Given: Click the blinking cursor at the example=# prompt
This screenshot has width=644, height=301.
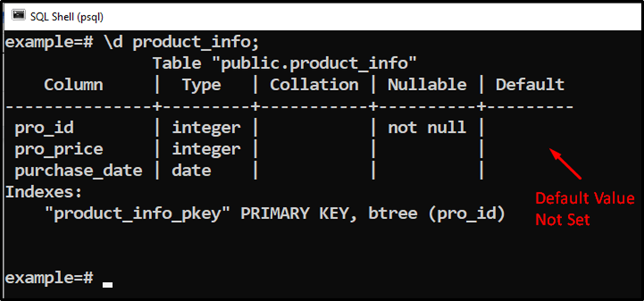Looking at the screenshot, I should tap(107, 284).
